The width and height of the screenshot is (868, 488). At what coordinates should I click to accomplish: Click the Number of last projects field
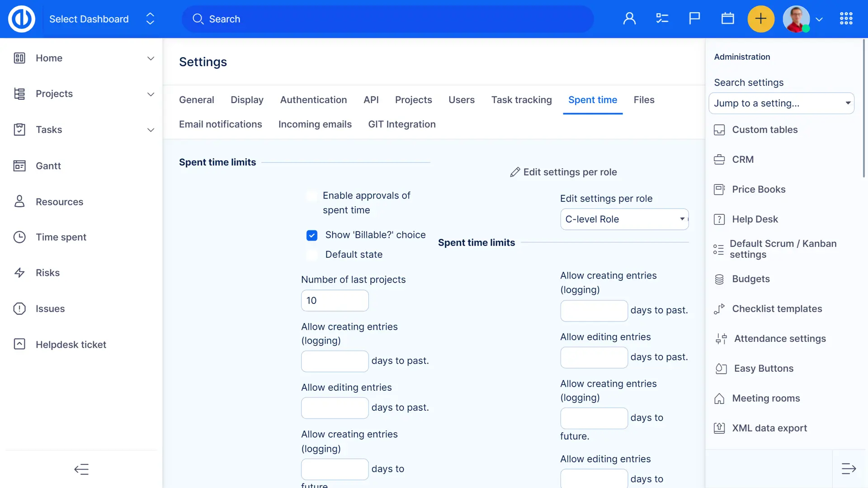(x=335, y=301)
